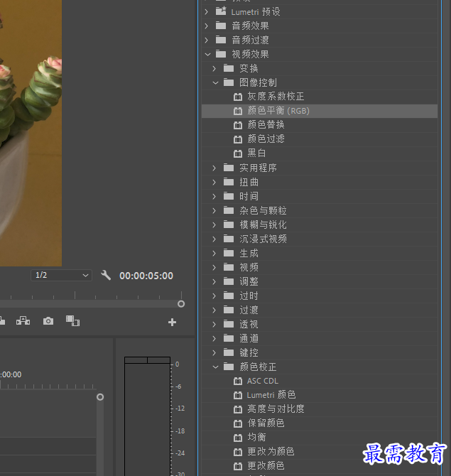
Task: Select the 颜色平衡 (RGB) effect
Action: click(x=320, y=111)
